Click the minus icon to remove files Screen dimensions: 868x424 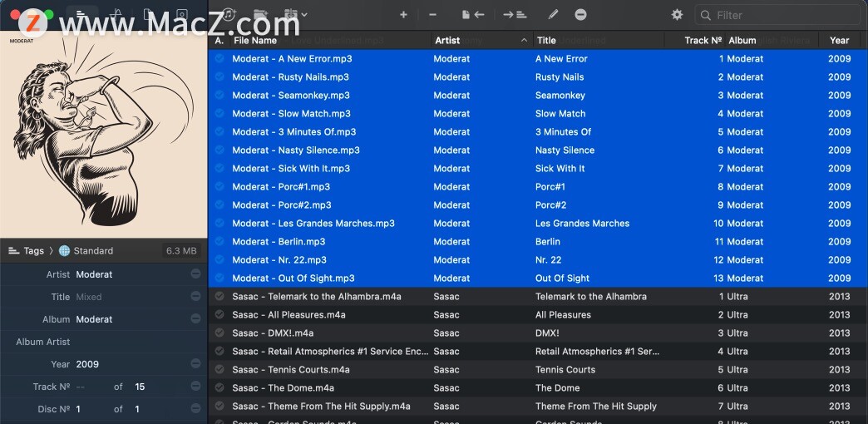[433, 15]
